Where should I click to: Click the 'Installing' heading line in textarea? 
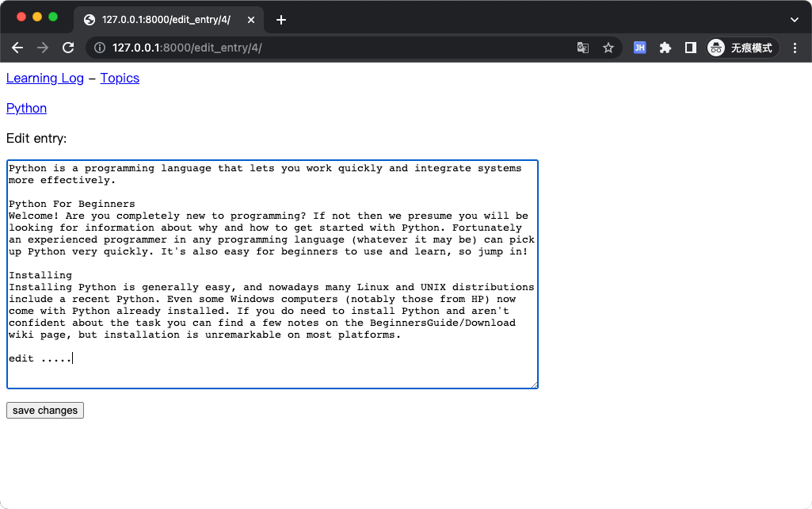40,275
